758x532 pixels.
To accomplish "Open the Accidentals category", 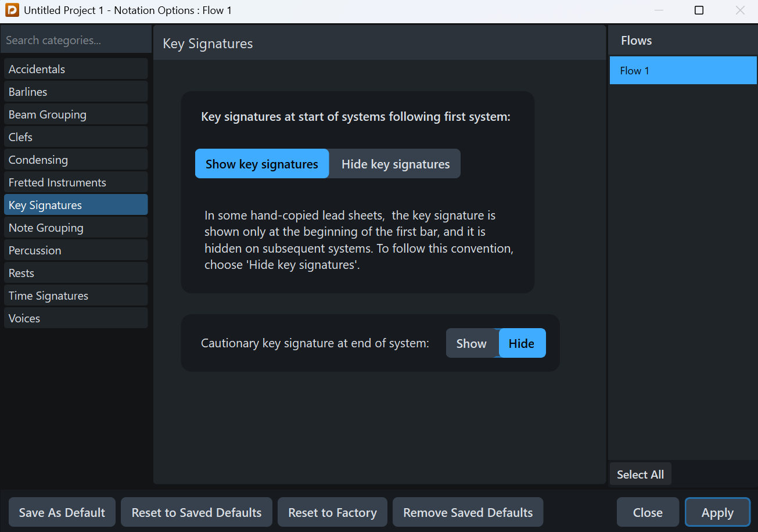I will [x=76, y=69].
